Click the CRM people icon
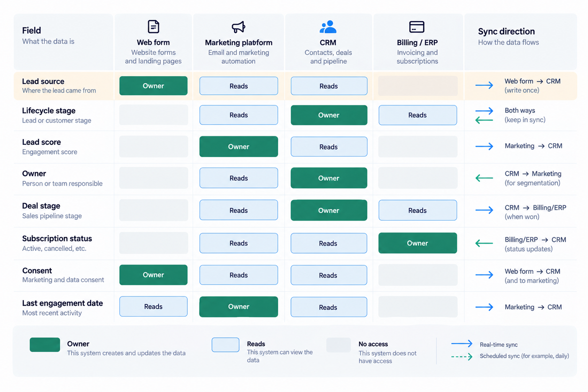 pos(328,27)
